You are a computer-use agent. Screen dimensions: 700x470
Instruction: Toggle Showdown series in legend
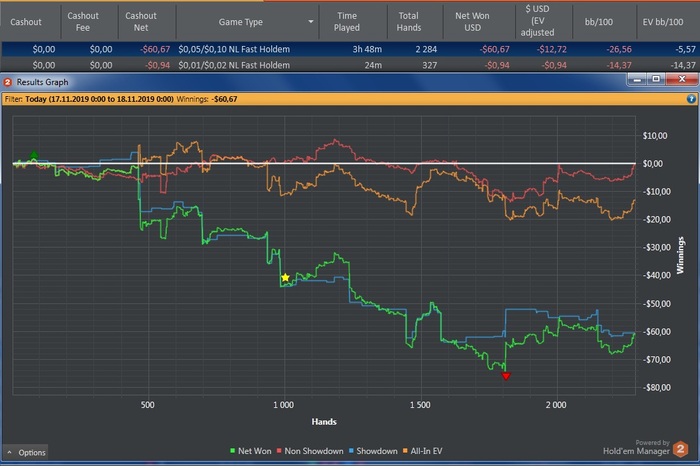point(373,451)
